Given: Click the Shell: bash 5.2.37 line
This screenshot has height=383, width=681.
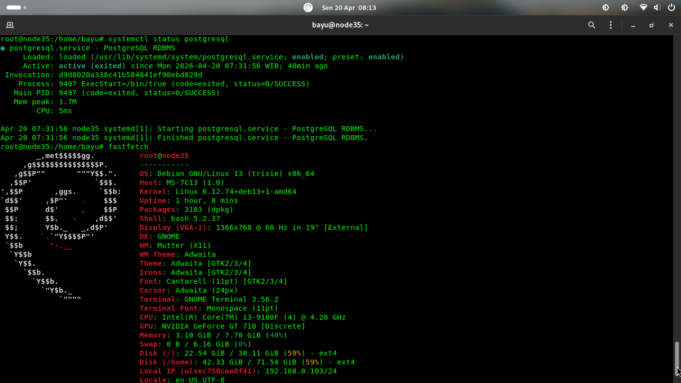Looking at the screenshot, I should tap(180, 218).
